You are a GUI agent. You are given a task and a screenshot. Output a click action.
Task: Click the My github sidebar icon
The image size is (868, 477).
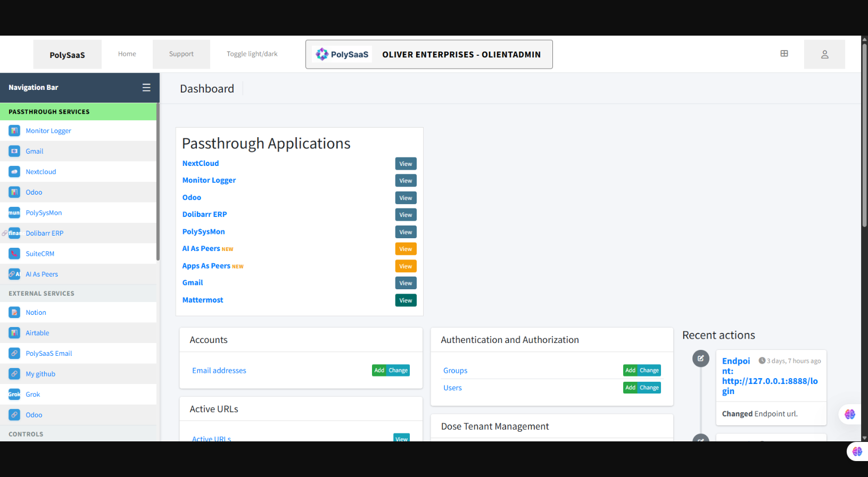14,374
